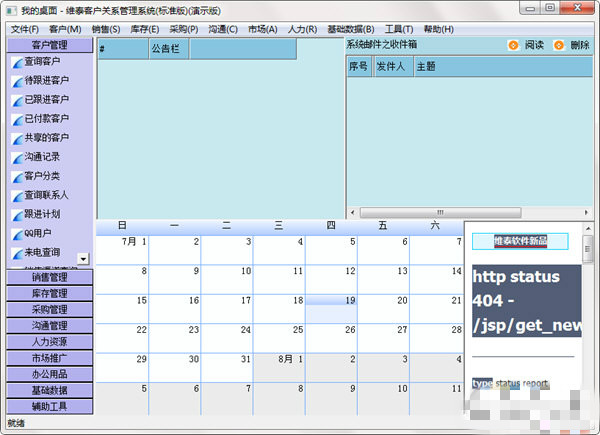Click the 维泰软件新品 link box
The height and width of the screenshot is (435, 600).
tap(520, 241)
